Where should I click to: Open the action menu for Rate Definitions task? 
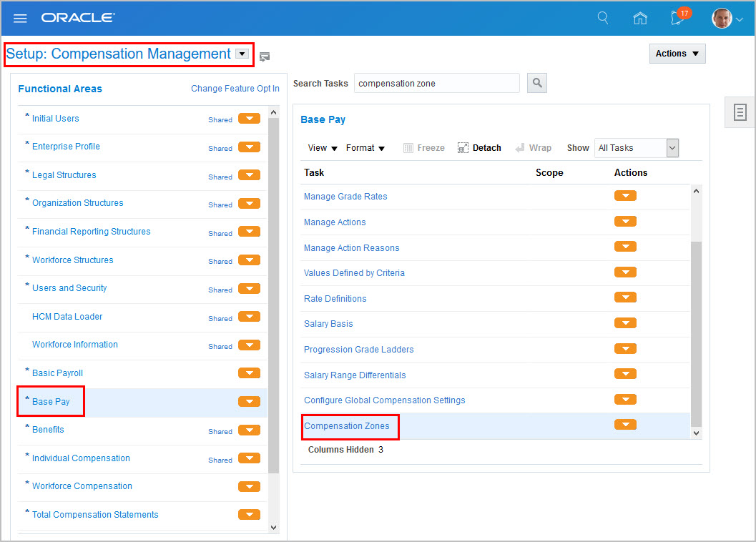pos(625,297)
